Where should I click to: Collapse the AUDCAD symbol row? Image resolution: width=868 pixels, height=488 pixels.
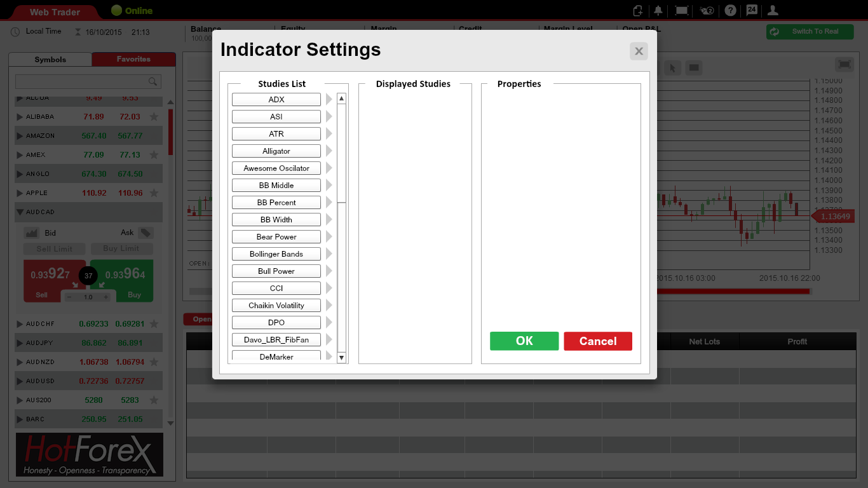20,212
